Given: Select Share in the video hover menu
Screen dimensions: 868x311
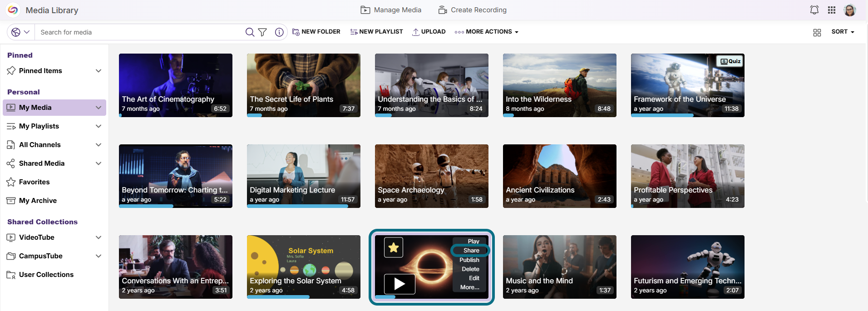Looking at the screenshot, I should pyautogui.click(x=471, y=251).
